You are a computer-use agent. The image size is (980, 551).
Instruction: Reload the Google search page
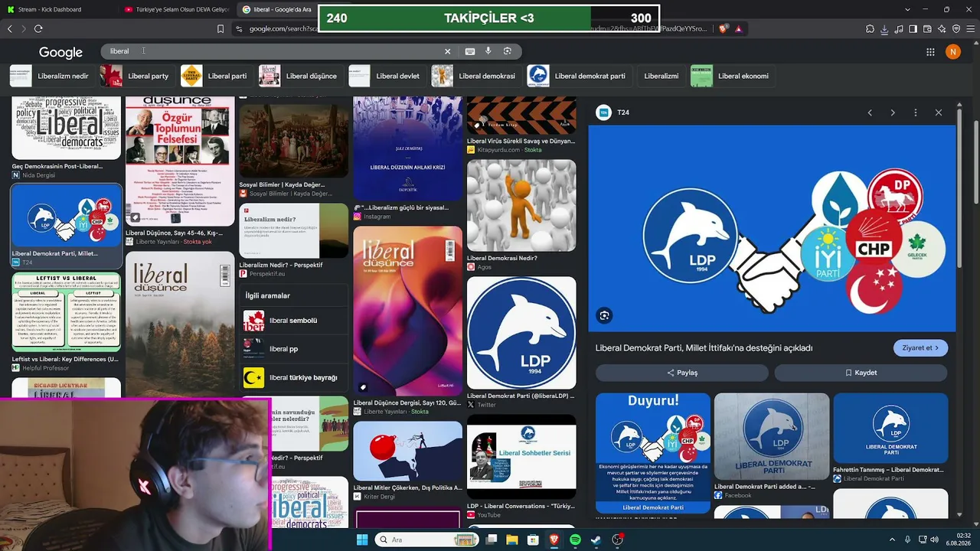click(38, 28)
